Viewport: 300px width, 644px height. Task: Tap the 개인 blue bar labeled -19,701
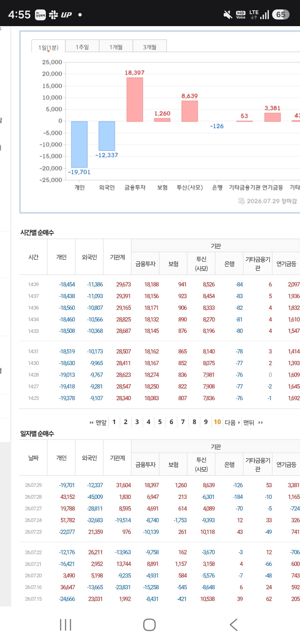click(79, 144)
